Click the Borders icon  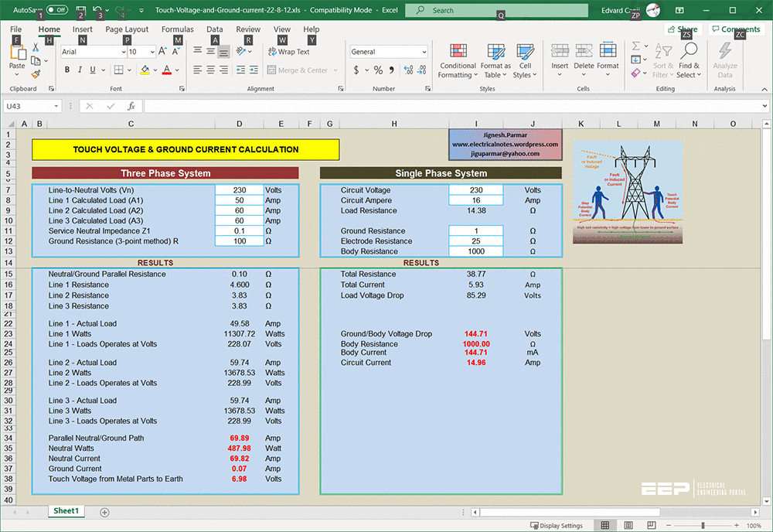pos(119,70)
